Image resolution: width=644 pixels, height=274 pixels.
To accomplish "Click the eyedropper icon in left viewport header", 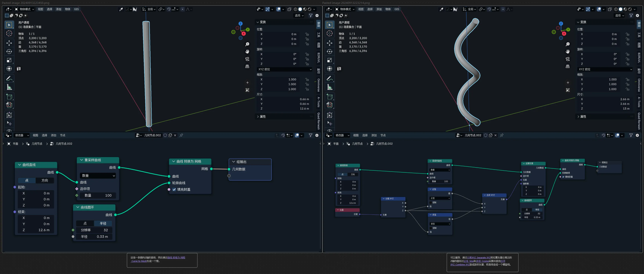I will coord(121,9).
